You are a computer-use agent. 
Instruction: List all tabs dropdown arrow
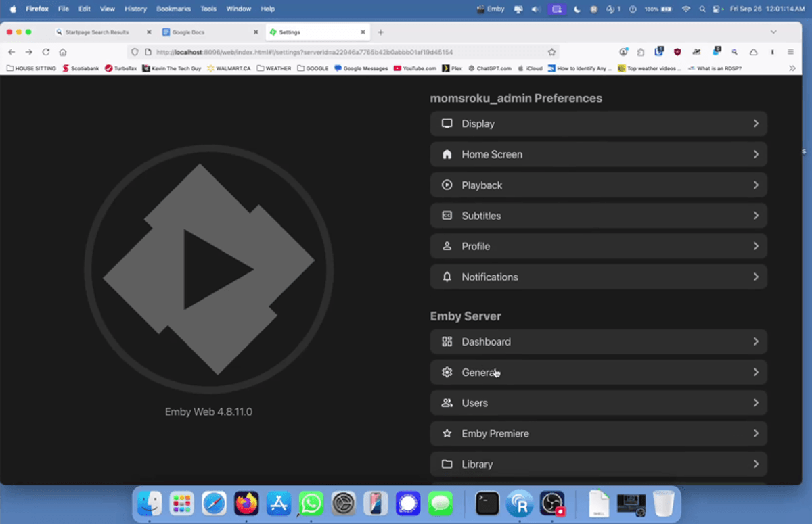pyautogui.click(x=773, y=32)
